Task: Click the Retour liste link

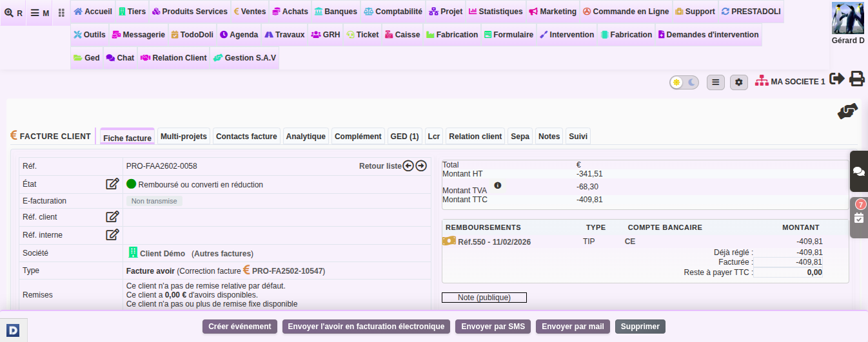Action: (x=380, y=166)
